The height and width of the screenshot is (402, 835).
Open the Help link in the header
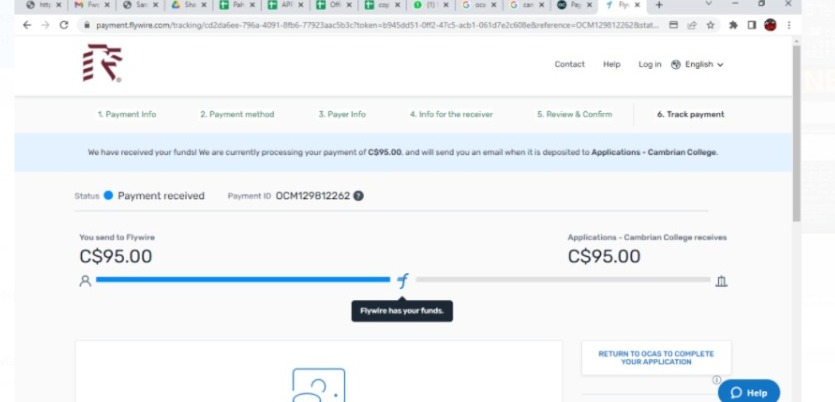click(x=611, y=64)
